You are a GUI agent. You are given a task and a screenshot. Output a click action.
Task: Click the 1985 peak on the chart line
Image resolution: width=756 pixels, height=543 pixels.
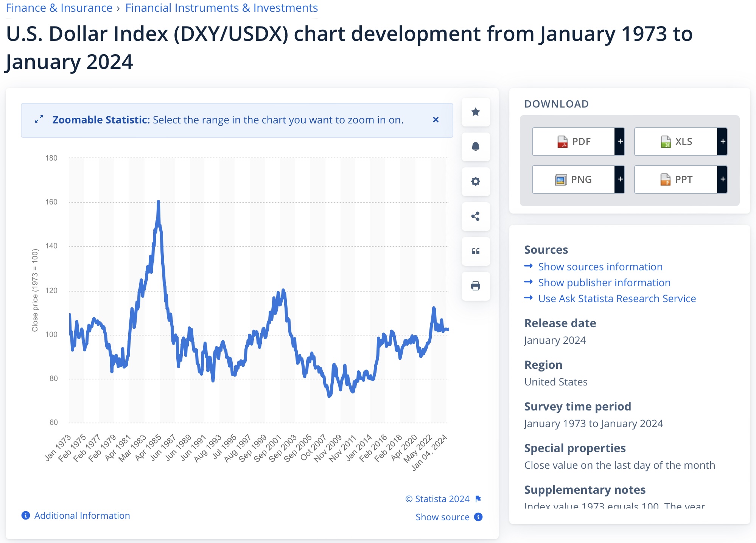(x=159, y=202)
